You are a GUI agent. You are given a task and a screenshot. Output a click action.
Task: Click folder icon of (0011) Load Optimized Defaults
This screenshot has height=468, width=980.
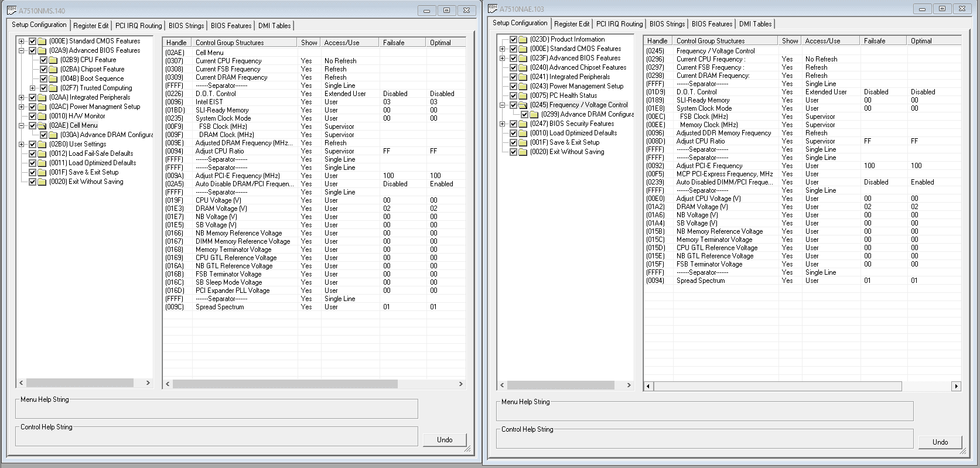pos(42,163)
